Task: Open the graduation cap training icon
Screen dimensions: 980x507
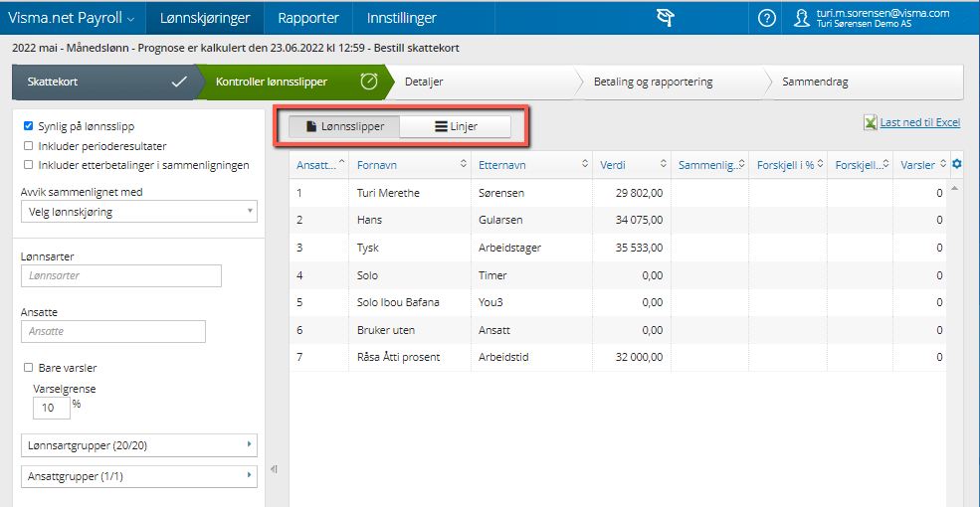Action: pos(666,18)
